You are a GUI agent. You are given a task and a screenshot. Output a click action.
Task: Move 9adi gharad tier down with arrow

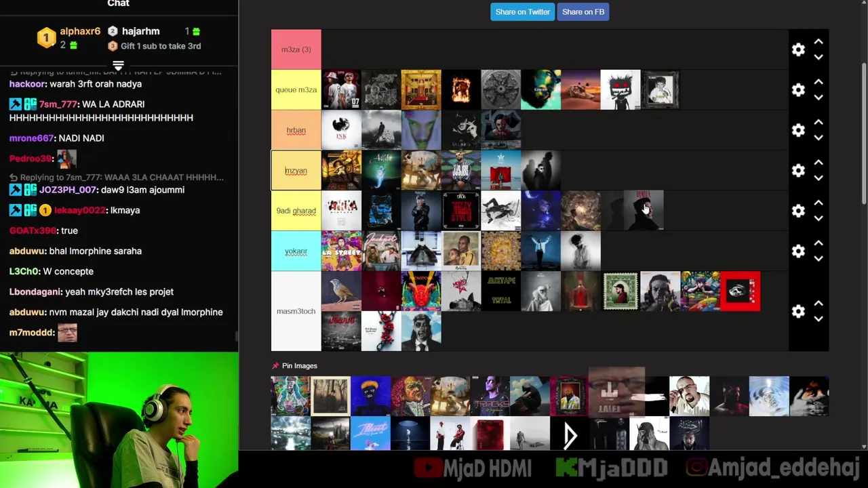click(x=818, y=218)
